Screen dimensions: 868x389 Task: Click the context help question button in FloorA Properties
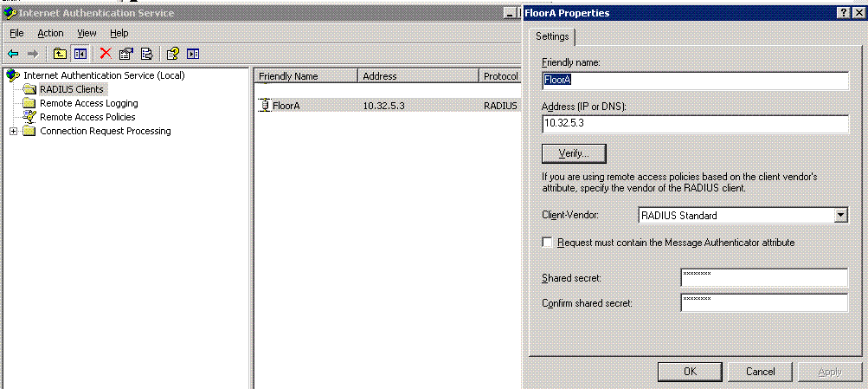pyautogui.click(x=842, y=13)
